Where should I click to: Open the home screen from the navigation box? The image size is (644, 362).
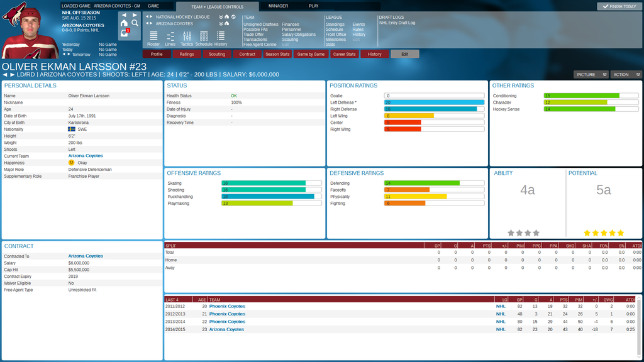pos(124,23)
